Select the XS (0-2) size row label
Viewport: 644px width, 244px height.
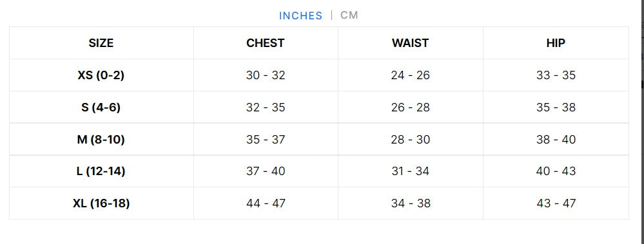tap(101, 75)
